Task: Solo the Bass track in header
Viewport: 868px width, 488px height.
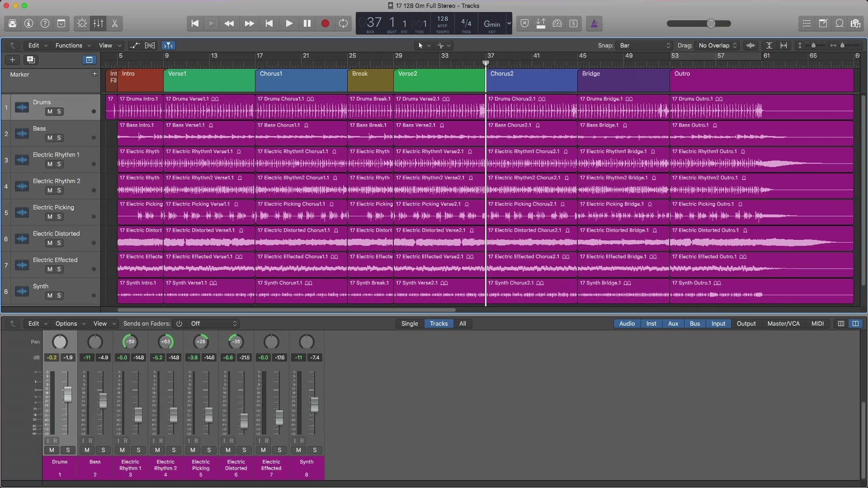Action: tap(59, 138)
